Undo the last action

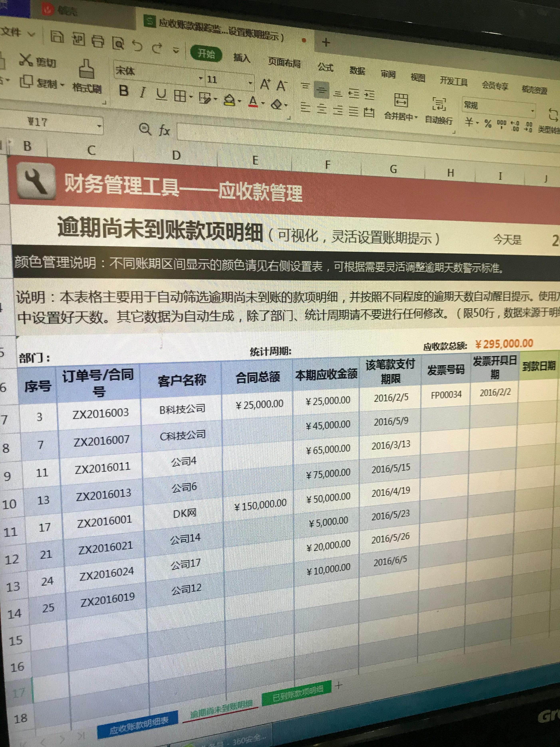click(x=137, y=46)
